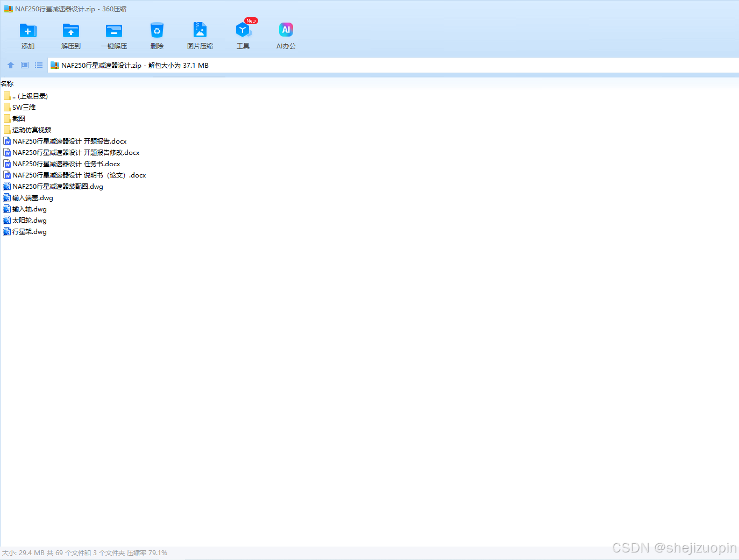
Task: Click the 任务书.docx Word file icon
Action: (x=7, y=164)
